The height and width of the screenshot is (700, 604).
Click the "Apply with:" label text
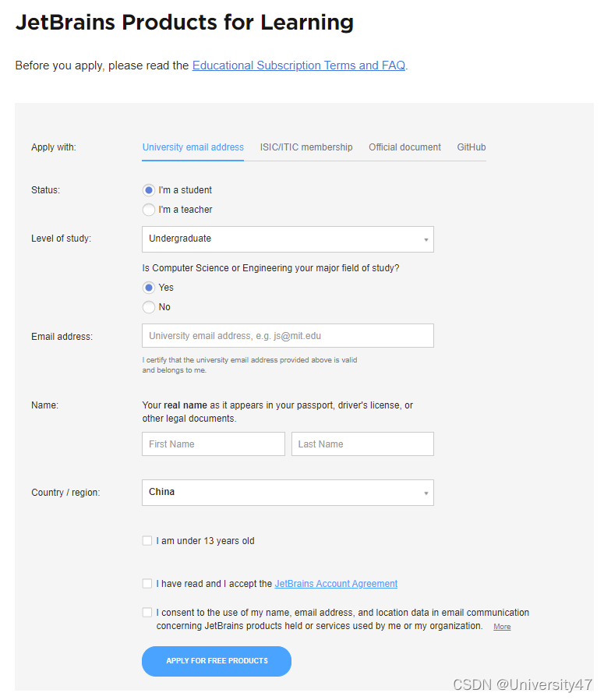pos(54,147)
